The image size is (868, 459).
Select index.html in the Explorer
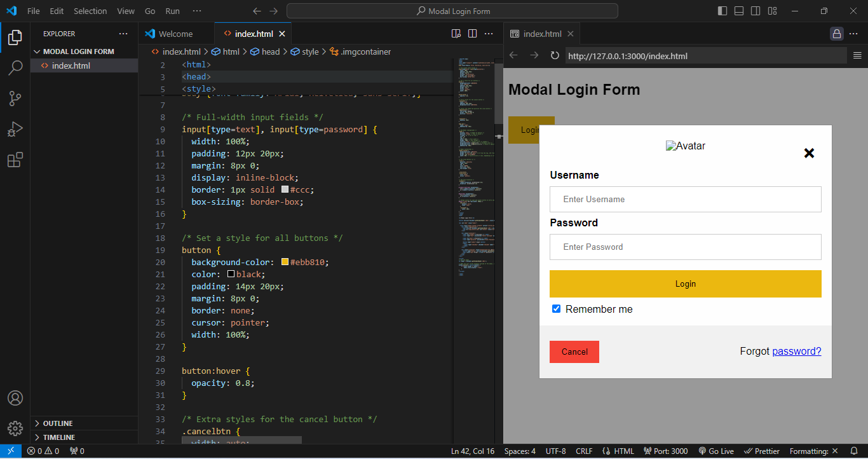pyautogui.click(x=84, y=65)
